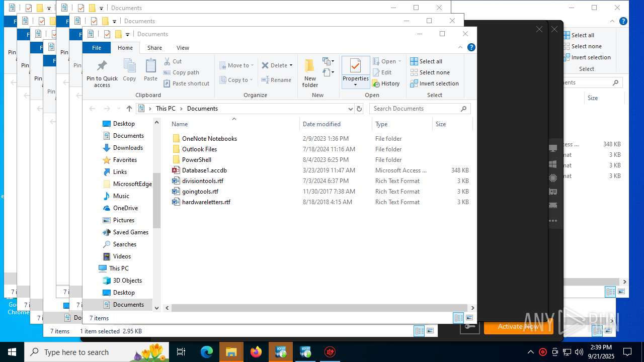This screenshot has width=644, height=362.
Task: Open Task View on taskbar
Action: 181,352
